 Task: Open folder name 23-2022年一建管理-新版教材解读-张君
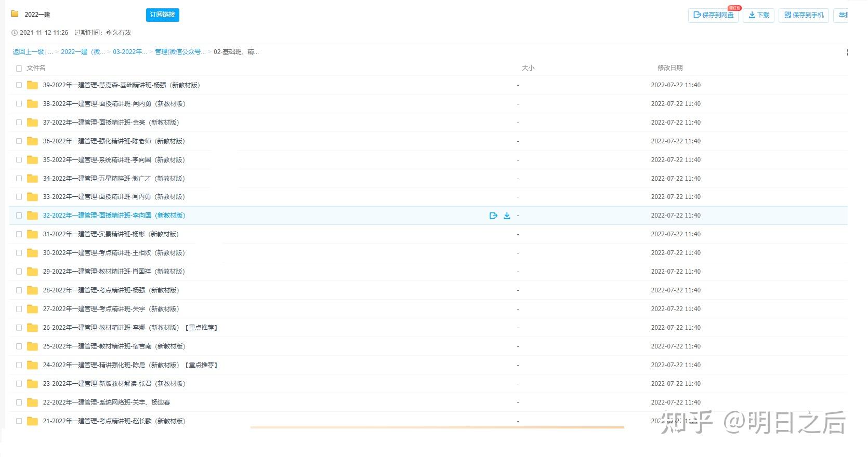click(114, 384)
